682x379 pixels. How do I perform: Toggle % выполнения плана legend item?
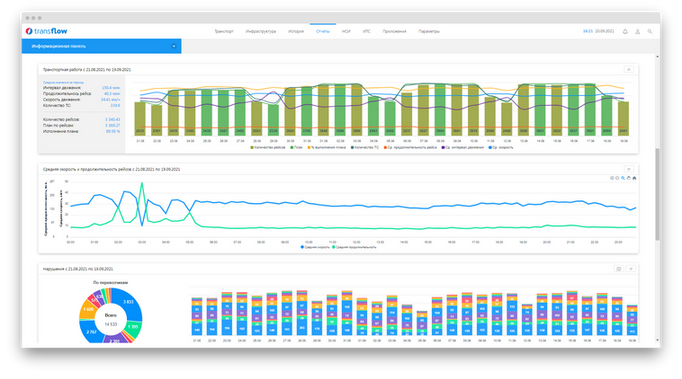pos(327,148)
